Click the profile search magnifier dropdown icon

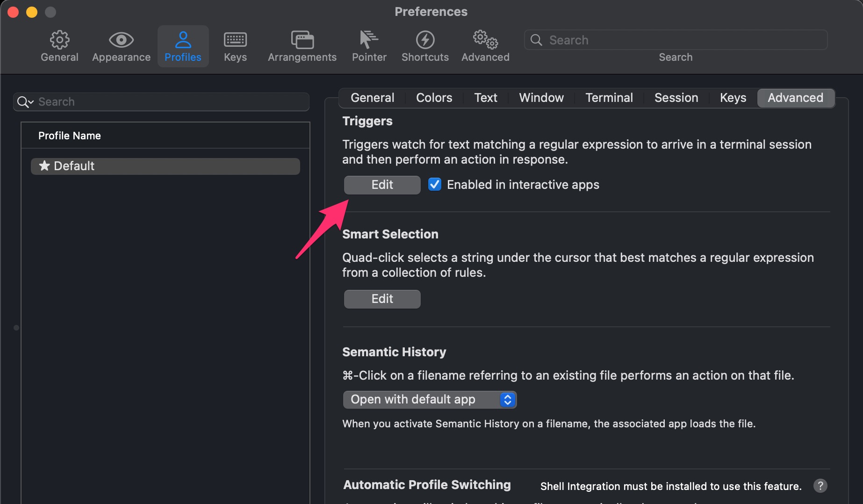coord(25,102)
